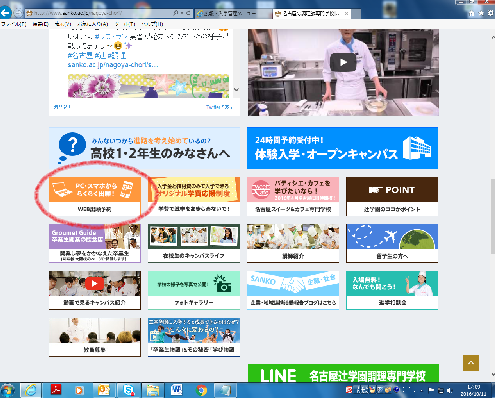Open the sanko.ac.jp link in tweet
This screenshot has height=400, width=495.
[x=113, y=65]
